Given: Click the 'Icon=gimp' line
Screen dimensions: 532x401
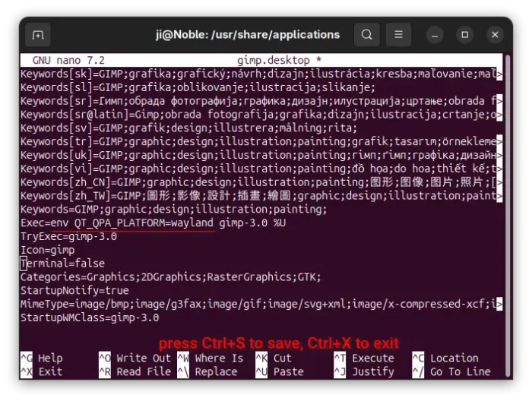Looking at the screenshot, I should pos(47,250).
